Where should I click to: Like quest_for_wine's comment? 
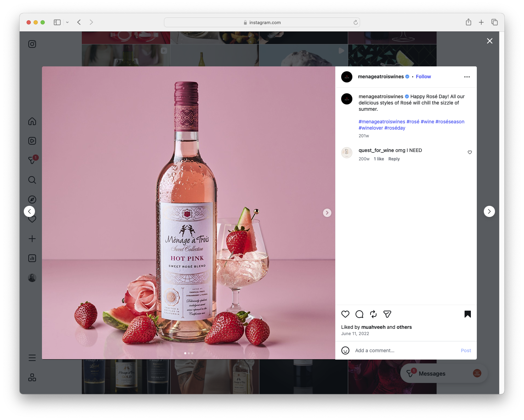pyautogui.click(x=469, y=152)
